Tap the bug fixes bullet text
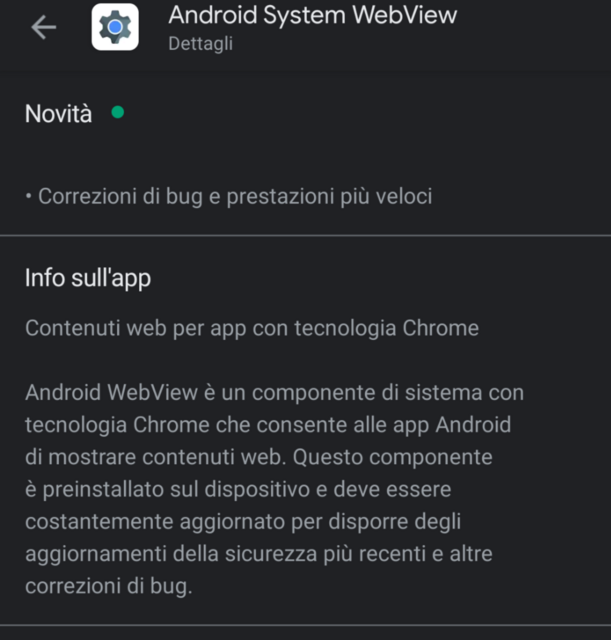The height and width of the screenshot is (640, 611). tap(235, 196)
